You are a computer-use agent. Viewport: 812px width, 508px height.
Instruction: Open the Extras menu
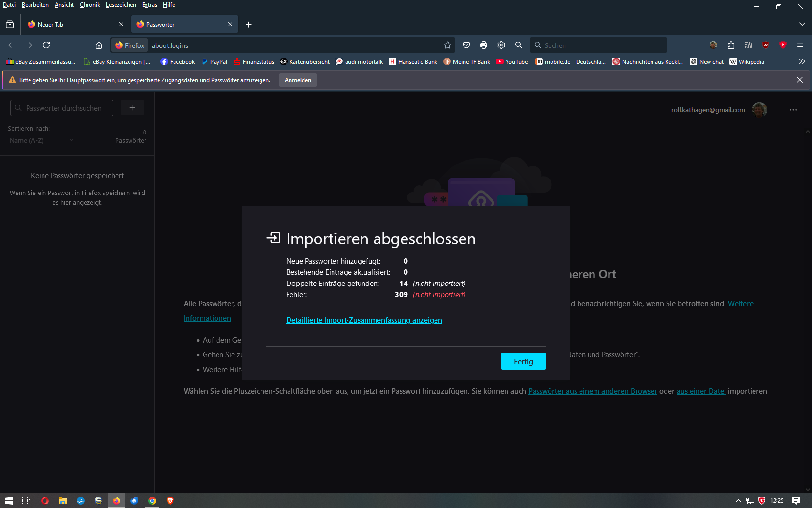point(149,5)
